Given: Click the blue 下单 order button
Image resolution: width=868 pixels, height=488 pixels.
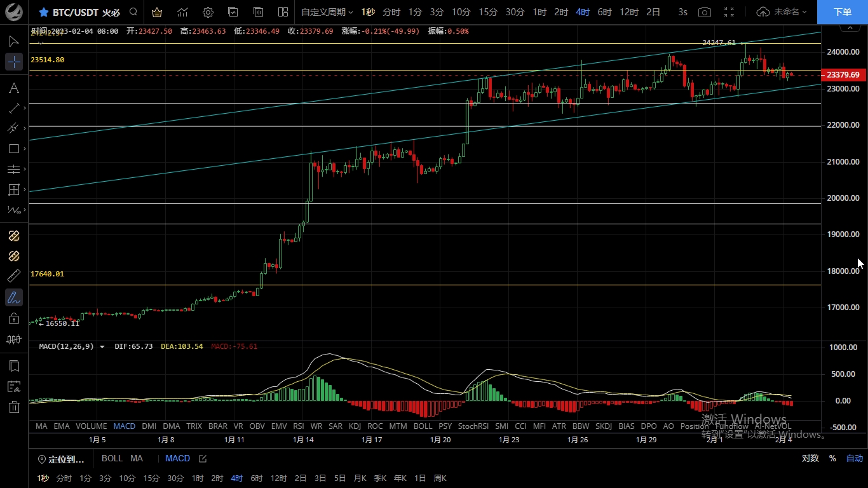Looking at the screenshot, I should tap(842, 12).
